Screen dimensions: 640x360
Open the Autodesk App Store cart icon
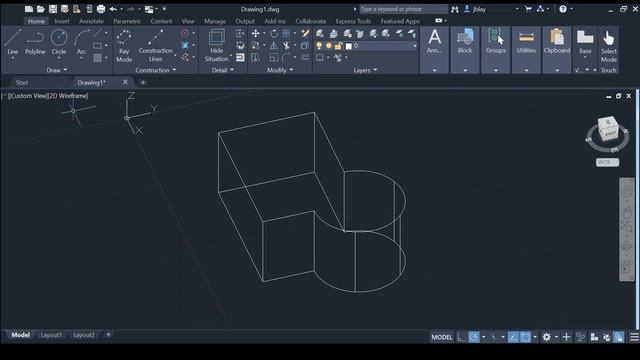[528, 9]
